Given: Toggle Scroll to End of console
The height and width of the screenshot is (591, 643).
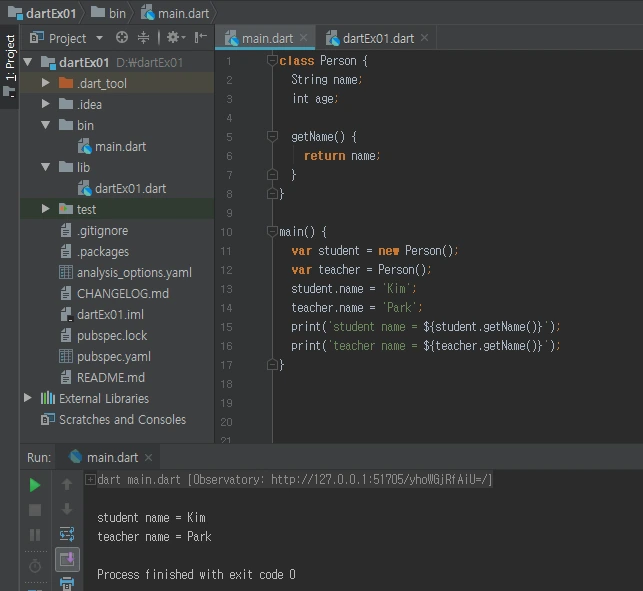Looking at the screenshot, I should click(x=67, y=559).
